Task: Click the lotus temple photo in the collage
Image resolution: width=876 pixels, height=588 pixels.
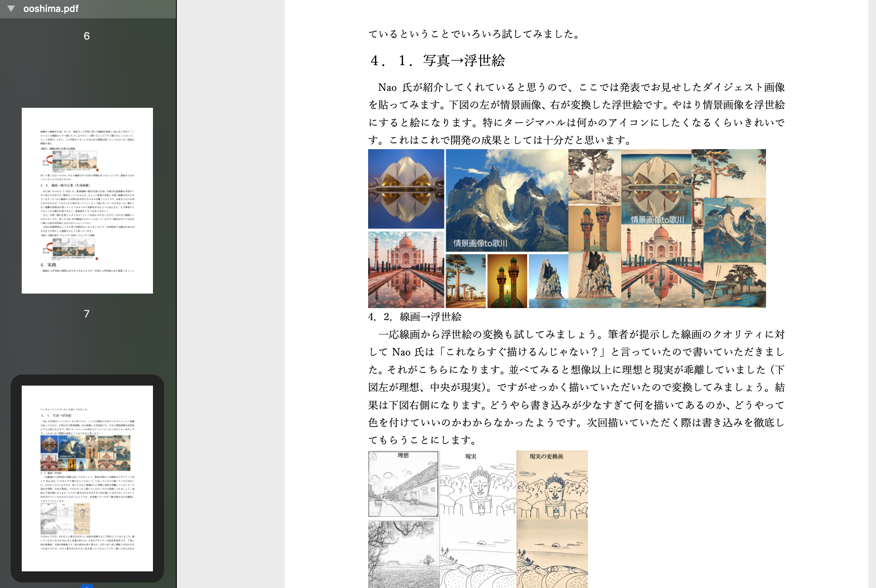Action: point(406,189)
